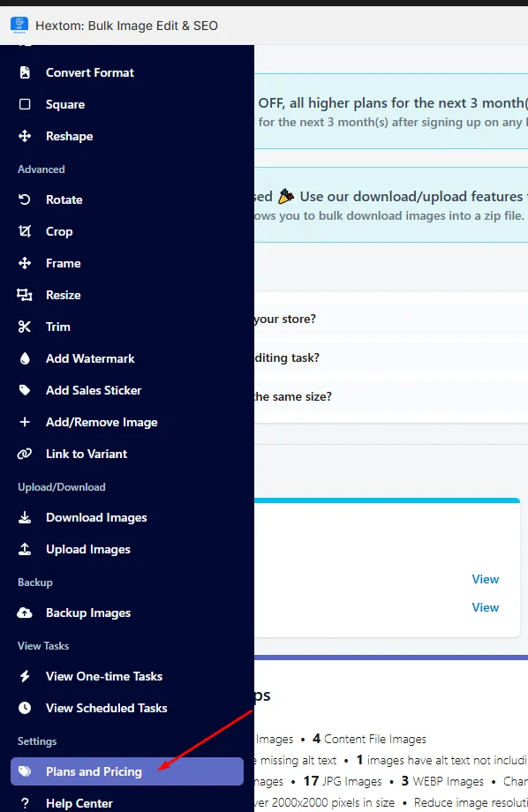Click the Convert Format file icon
The width and height of the screenshot is (528, 812).
tap(25, 72)
